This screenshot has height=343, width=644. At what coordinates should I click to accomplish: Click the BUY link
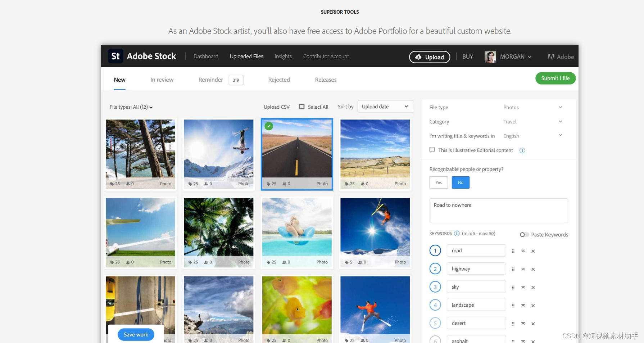(x=467, y=57)
